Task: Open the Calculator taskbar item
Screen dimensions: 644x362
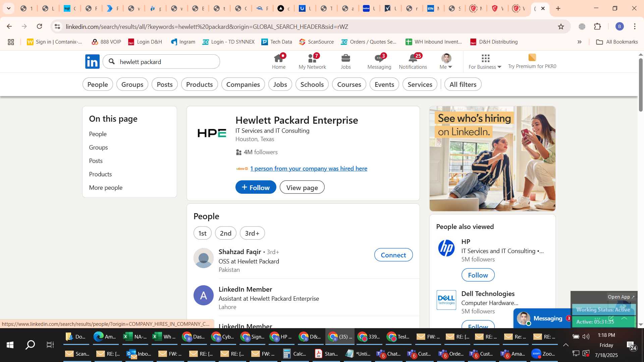Action: coord(295,354)
